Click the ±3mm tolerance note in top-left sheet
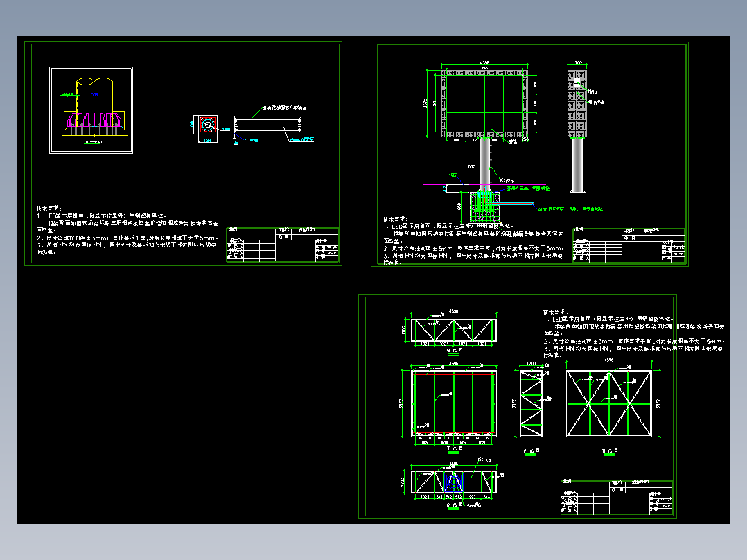Image resolution: width=747 pixels, height=560 pixels. pos(128,237)
